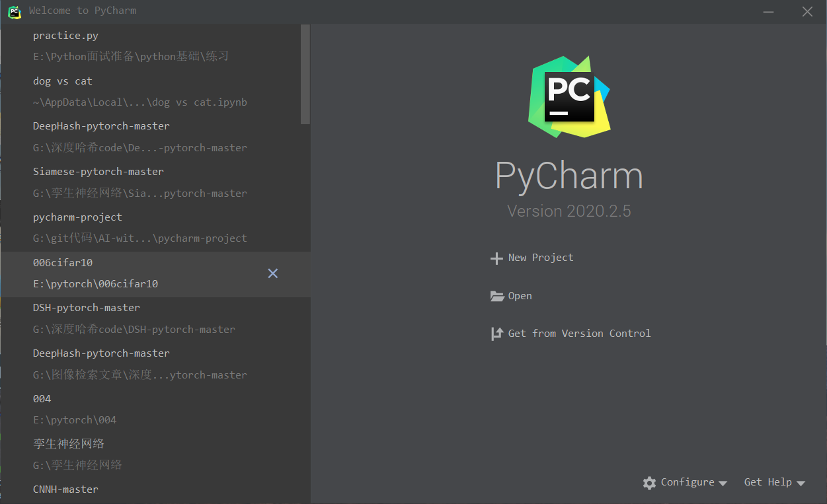Open the 006cifar10 project
Screen dimensions: 827x504
coord(63,262)
